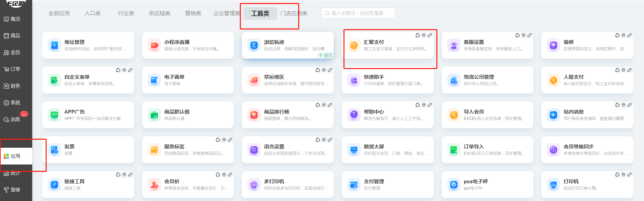Open the 快递助手 app card

tap(387, 80)
